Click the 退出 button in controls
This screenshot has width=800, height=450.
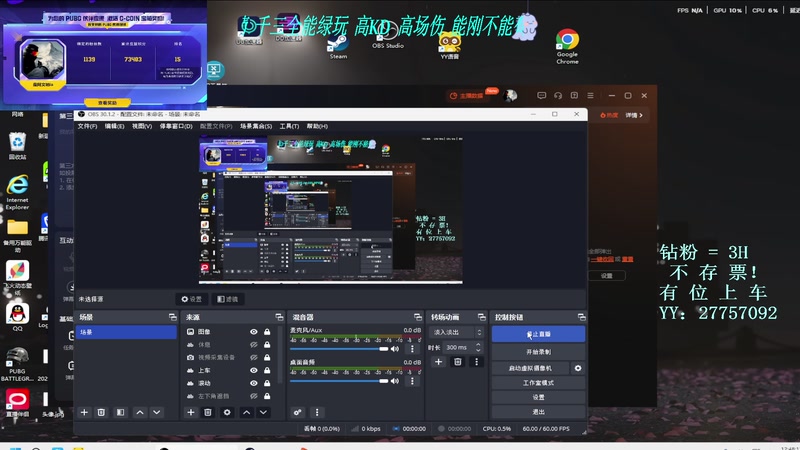[x=538, y=412]
